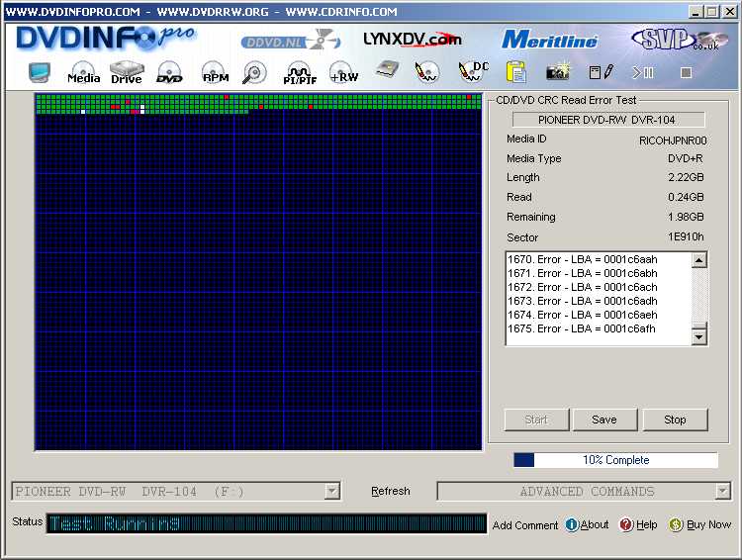Close the DVDInfoPro window
This screenshot has width=742, height=560.
(730, 11)
